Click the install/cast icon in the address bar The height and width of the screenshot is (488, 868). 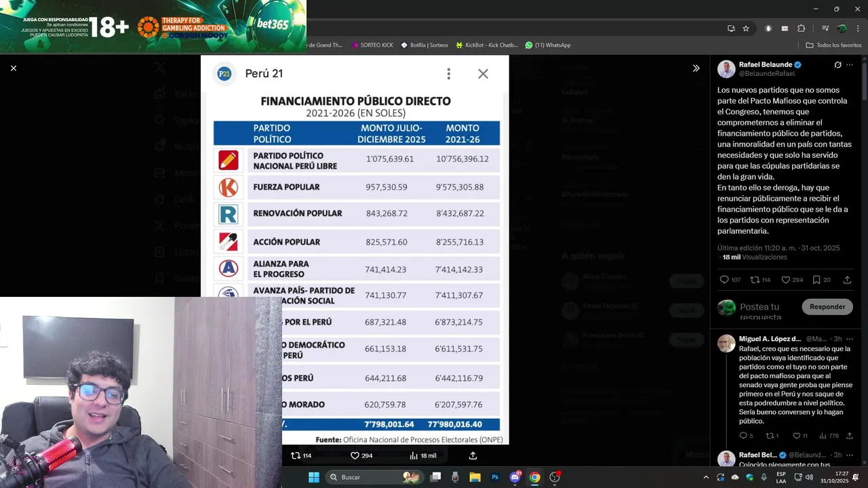point(731,28)
